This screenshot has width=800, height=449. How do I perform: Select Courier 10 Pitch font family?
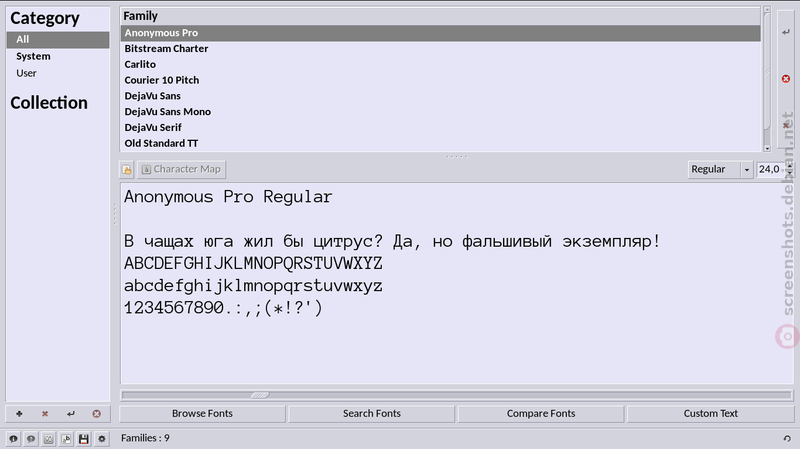click(x=440, y=80)
